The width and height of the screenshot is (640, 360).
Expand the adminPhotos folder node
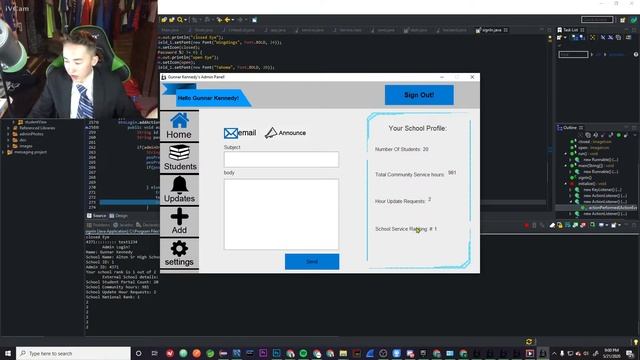pyautogui.click(x=8, y=134)
